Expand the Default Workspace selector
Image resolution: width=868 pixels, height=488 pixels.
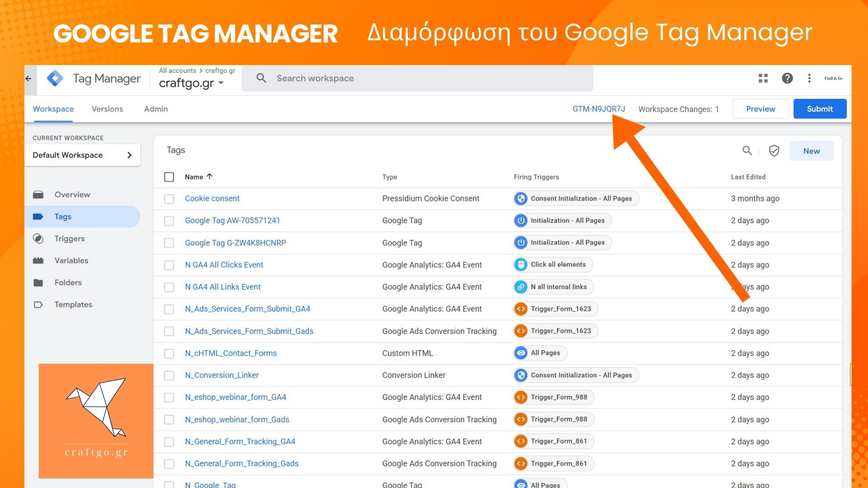click(83, 155)
